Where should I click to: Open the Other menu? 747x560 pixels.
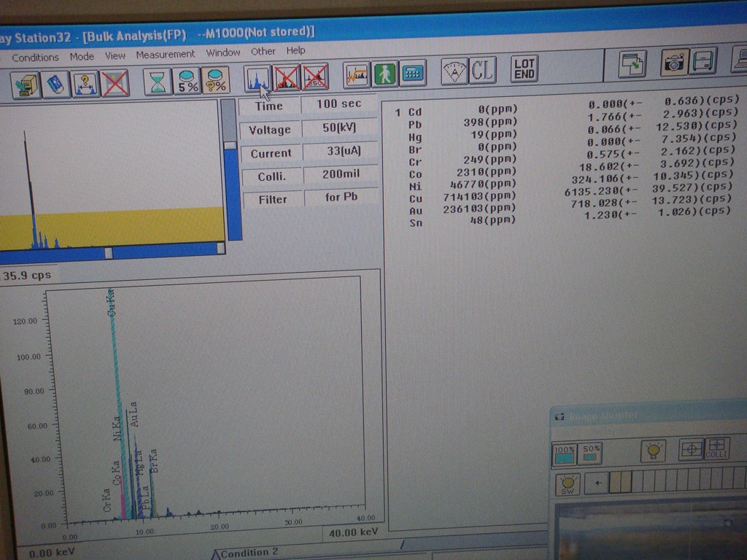click(263, 51)
